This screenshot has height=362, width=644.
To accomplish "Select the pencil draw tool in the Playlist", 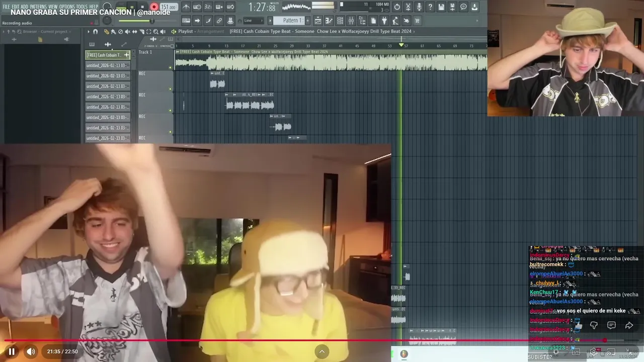I will [107, 31].
